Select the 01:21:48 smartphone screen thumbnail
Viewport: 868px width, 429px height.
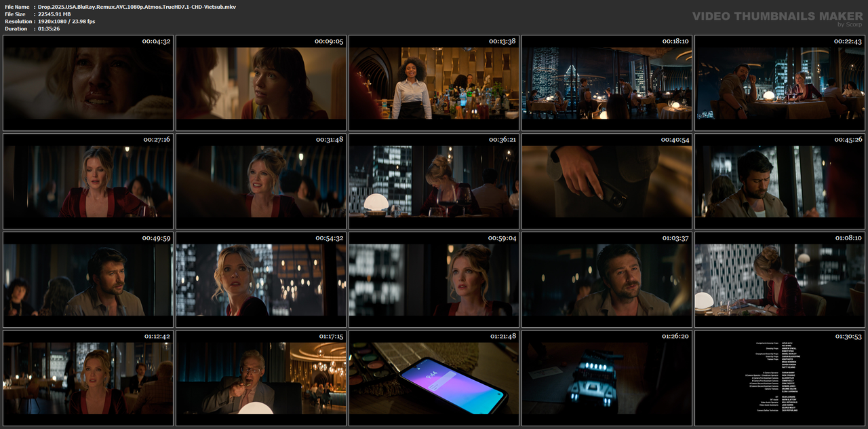[434, 378]
